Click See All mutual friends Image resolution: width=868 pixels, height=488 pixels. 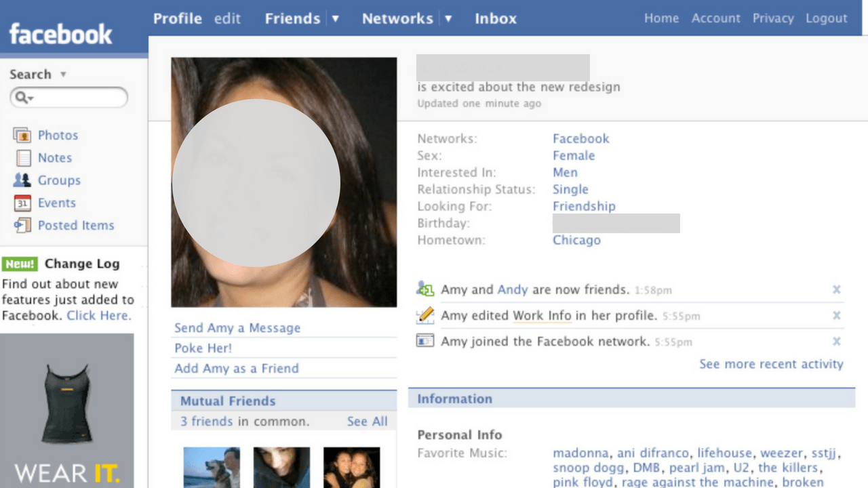[x=368, y=421]
